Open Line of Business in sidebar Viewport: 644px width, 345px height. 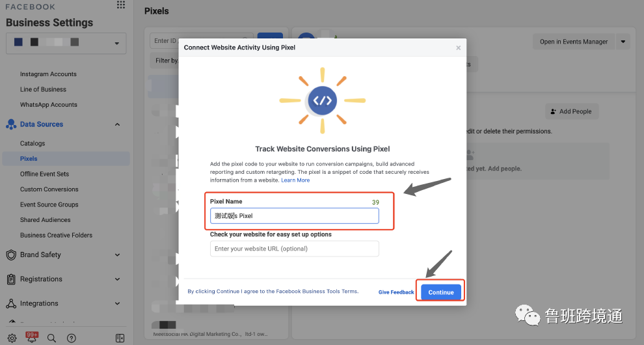click(x=43, y=89)
